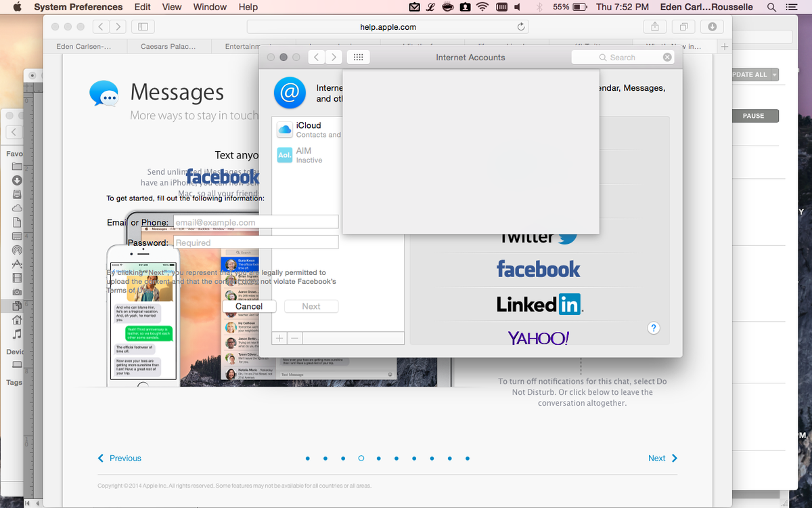This screenshot has width=812, height=508.
Task: Select the laptop device in Finder sidebar
Action: (17, 364)
